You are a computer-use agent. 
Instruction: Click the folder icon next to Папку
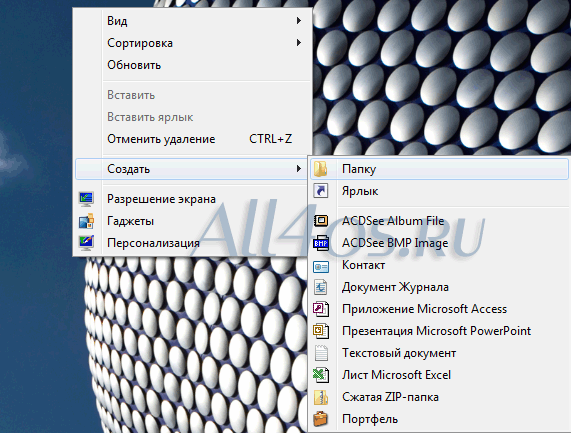tap(320, 169)
